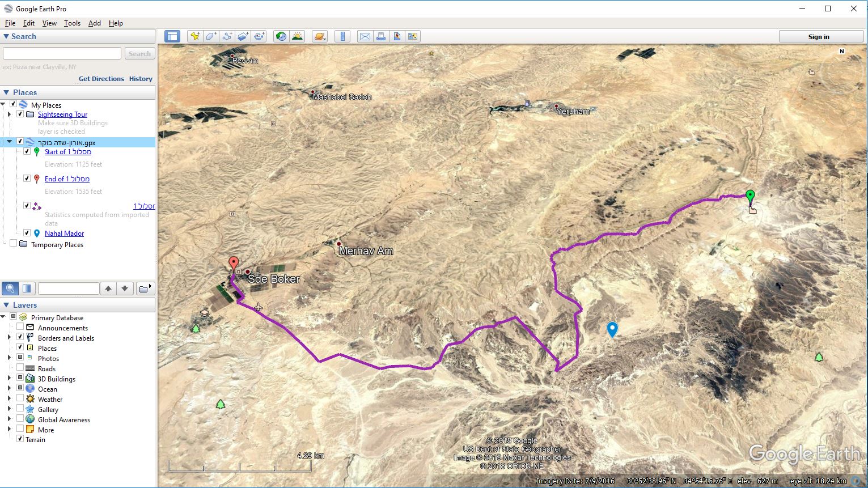Click inside the search text field

click(x=62, y=53)
